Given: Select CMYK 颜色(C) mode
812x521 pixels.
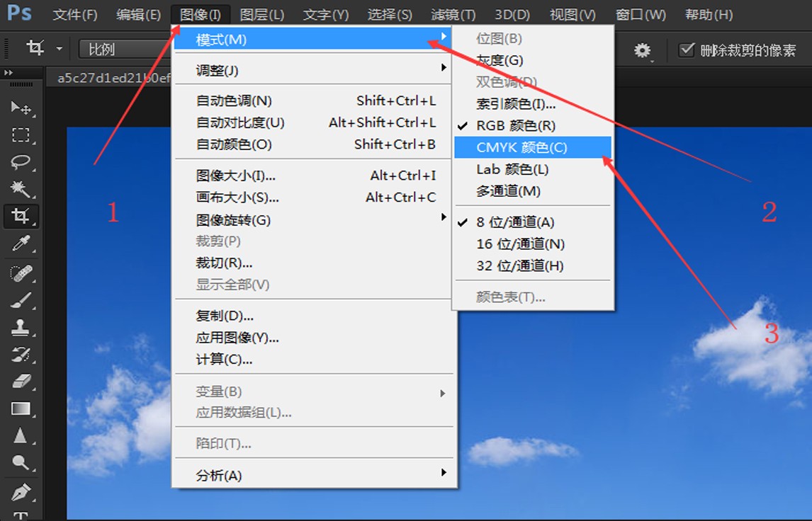Looking at the screenshot, I should point(533,147).
